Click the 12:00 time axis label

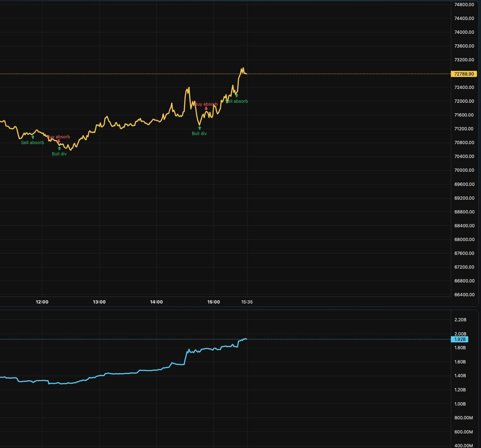tap(42, 302)
